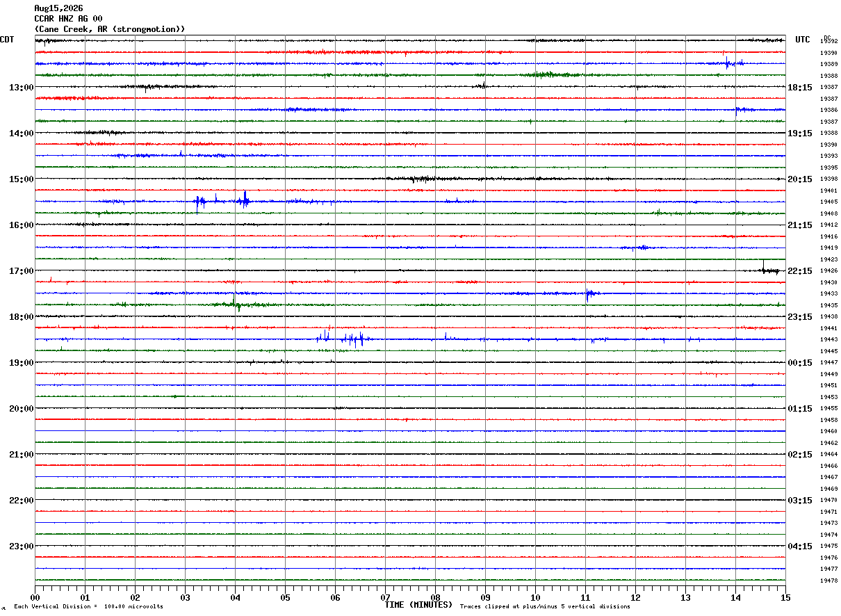Click the 00 minute tick label
The height and width of the screenshot is (616, 841).
coord(35,597)
